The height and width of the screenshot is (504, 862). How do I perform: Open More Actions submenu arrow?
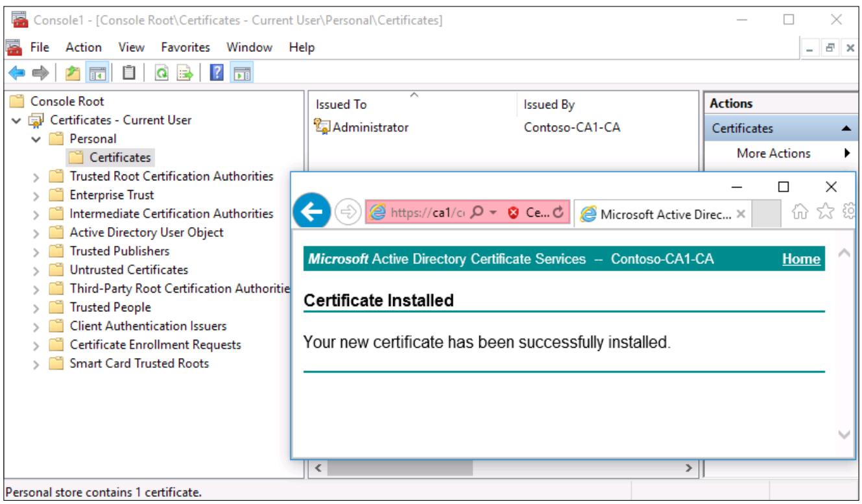(847, 154)
